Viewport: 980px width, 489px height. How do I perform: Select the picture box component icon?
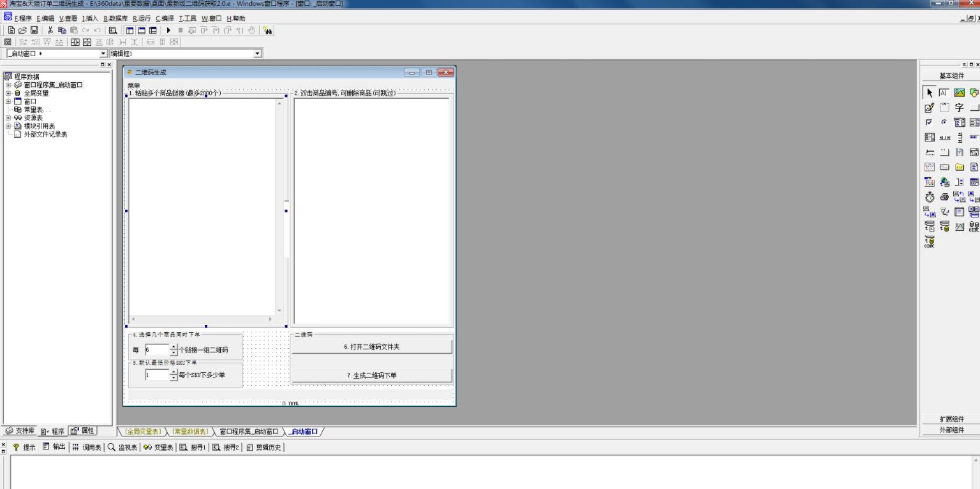coord(960,92)
